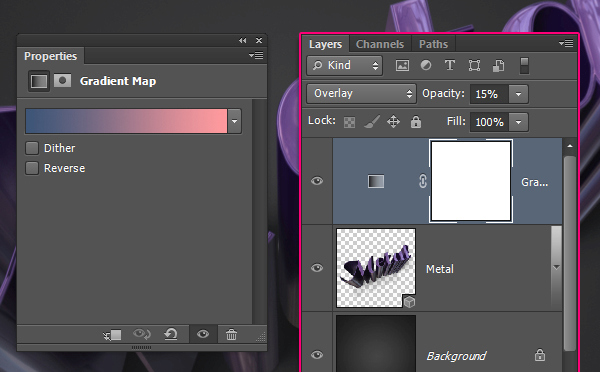Enable the Dither checkbox

pos(32,148)
